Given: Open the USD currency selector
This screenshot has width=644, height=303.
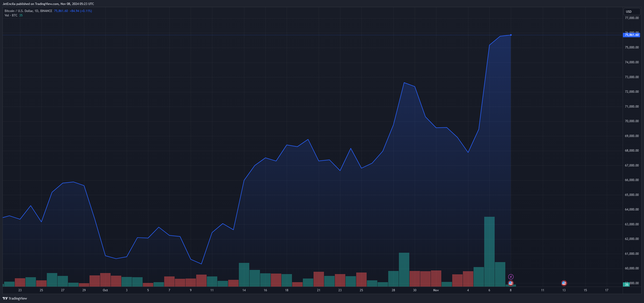Looking at the screenshot, I should click(632, 11).
